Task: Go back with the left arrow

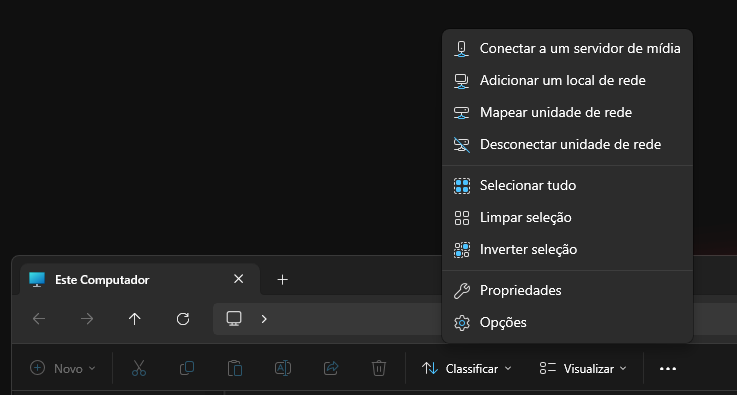Action: [39, 319]
